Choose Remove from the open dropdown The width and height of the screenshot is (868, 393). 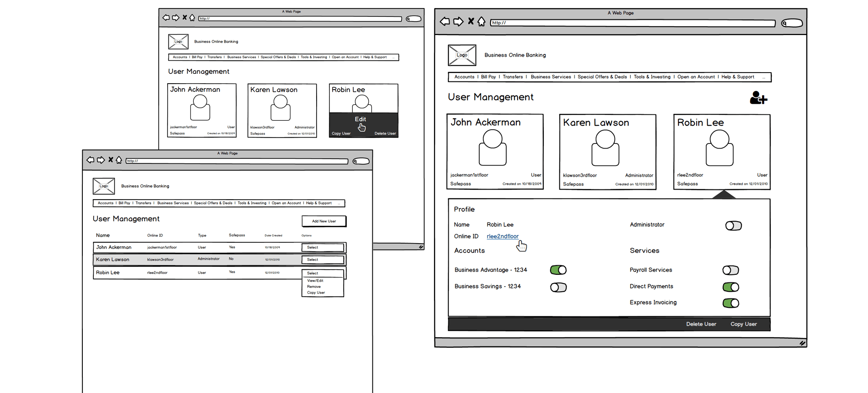314,287
